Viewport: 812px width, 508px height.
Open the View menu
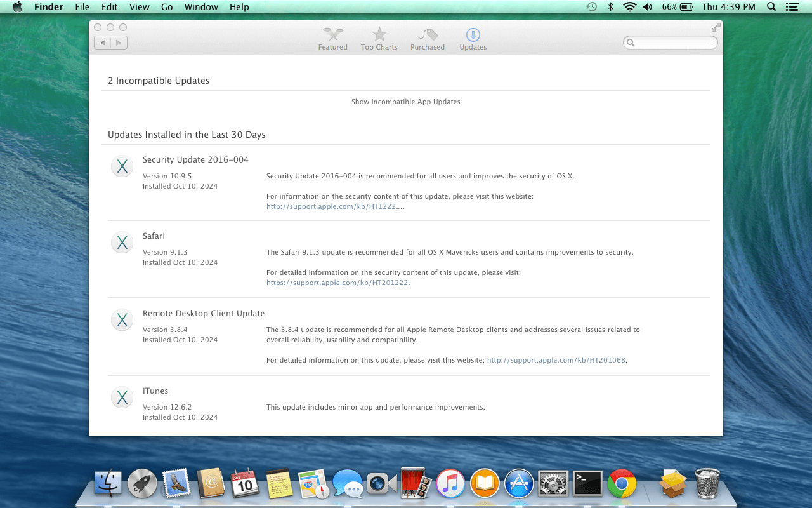(139, 7)
